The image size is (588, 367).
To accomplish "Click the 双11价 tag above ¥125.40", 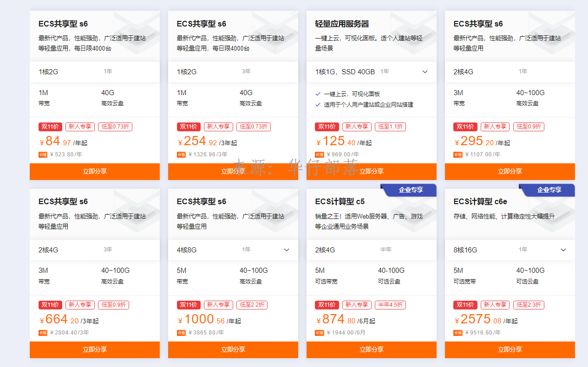I will 327,127.
